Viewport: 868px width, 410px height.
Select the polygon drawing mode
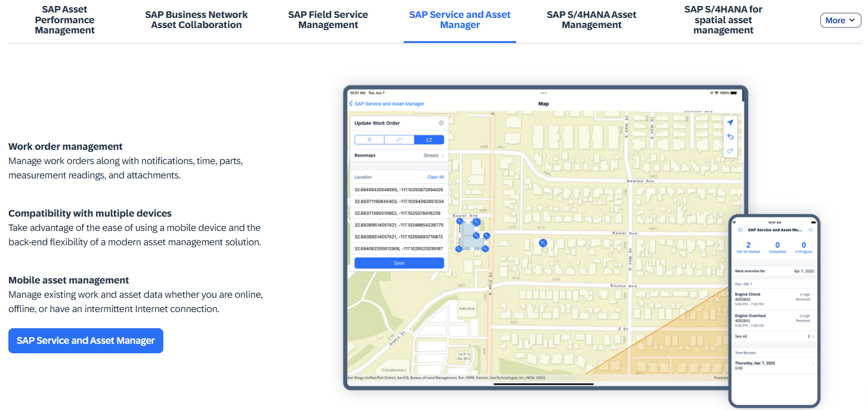click(x=429, y=140)
